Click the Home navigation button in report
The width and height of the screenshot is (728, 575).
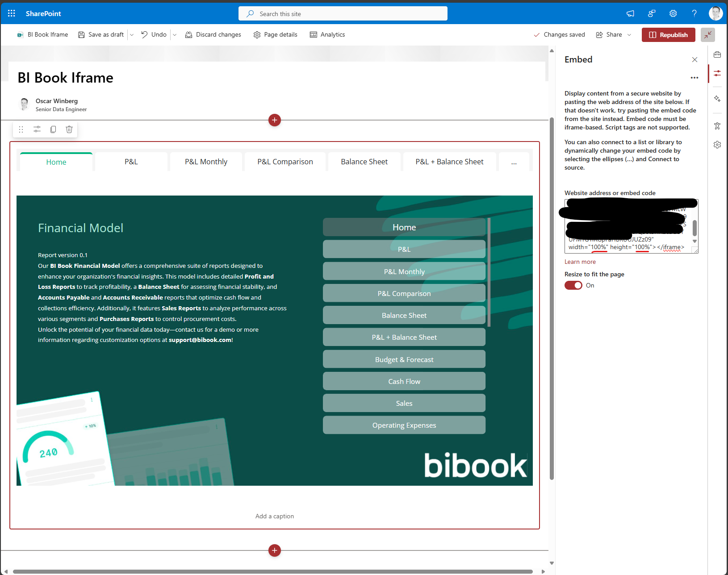coord(404,227)
